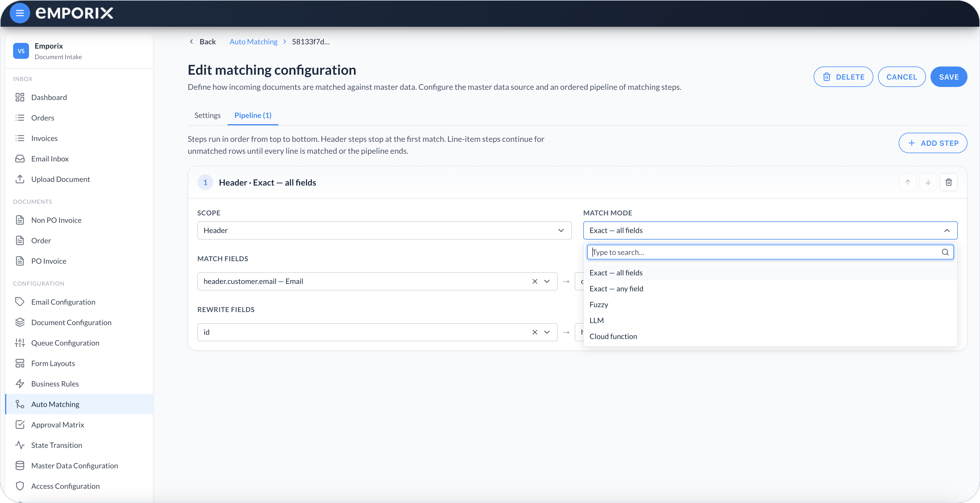Open State Transition page
Image resolution: width=980 pixels, height=503 pixels.
(x=79, y=445)
